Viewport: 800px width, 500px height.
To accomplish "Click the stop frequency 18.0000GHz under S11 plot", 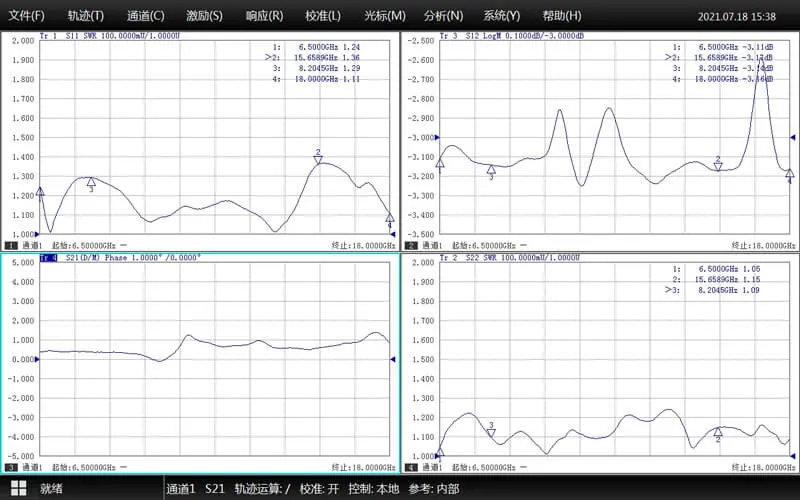I will tap(363, 246).
